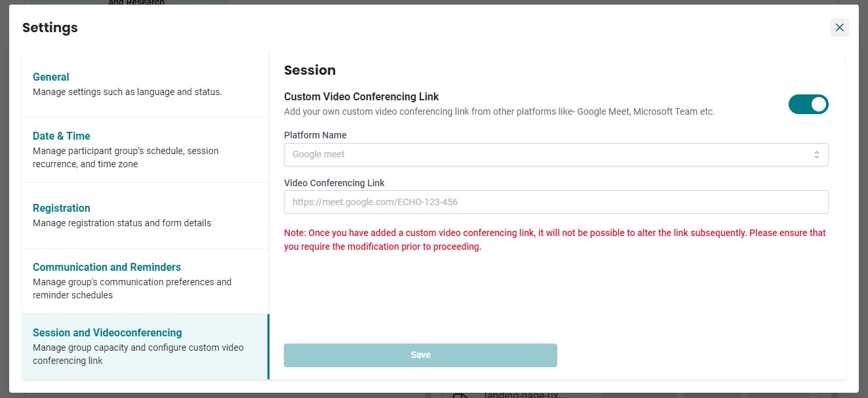Save the session settings
This screenshot has width=868, height=398.
pyautogui.click(x=420, y=355)
